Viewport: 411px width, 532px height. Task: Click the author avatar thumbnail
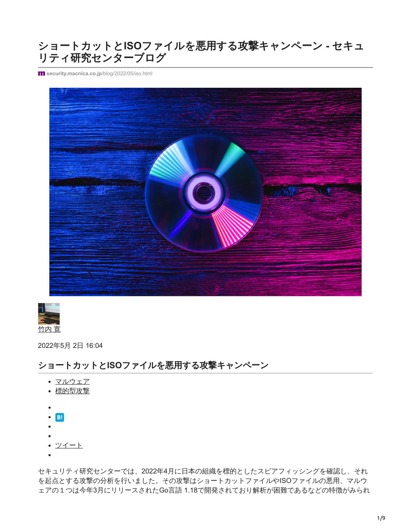49,314
